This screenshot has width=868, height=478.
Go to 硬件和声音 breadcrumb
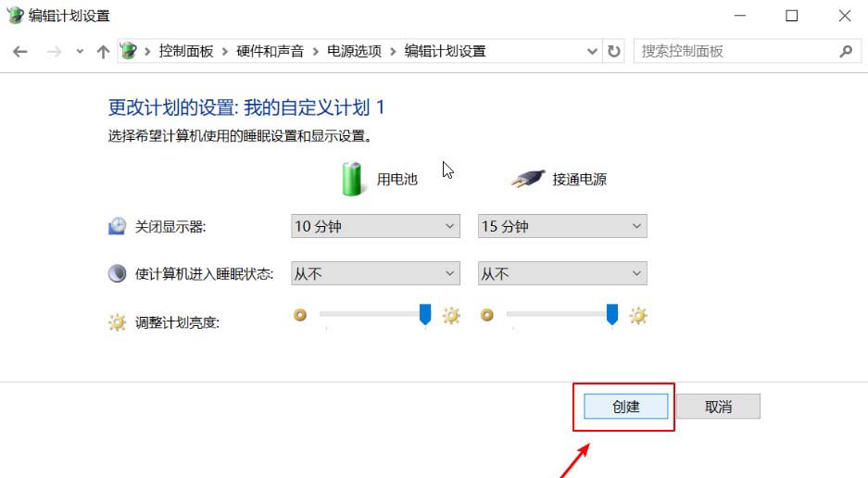(270, 52)
